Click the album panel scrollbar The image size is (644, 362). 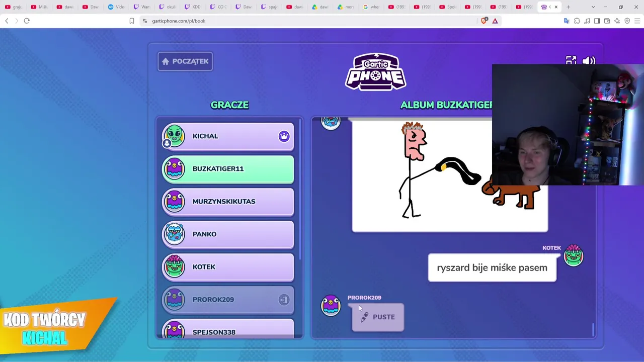[x=593, y=330]
